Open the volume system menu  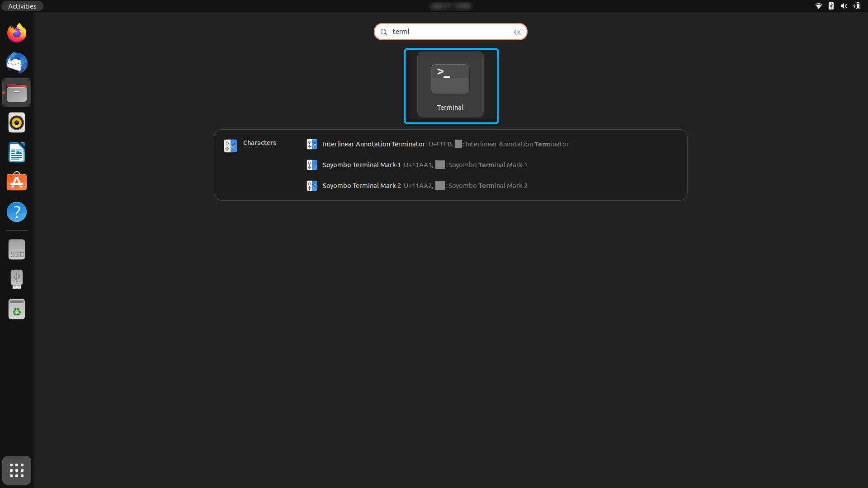pos(844,6)
